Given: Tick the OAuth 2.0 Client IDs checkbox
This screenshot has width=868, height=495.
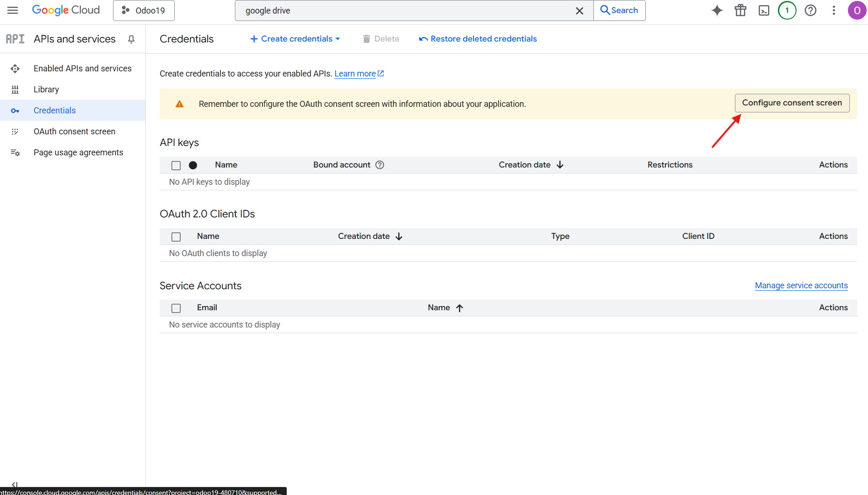Looking at the screenshot, I should click(x=176, y=237).
